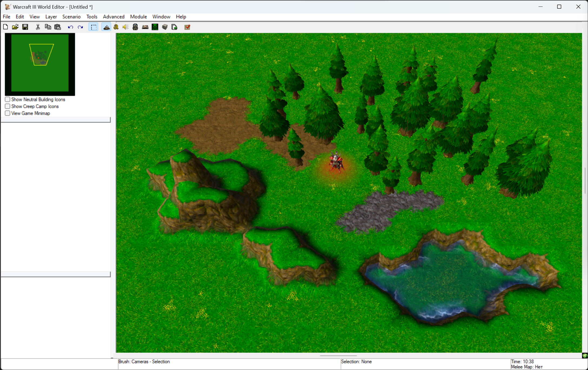Viewport: 588px width, 370px height.
Task: Close the World Editor window
Action: pos(578,7)
